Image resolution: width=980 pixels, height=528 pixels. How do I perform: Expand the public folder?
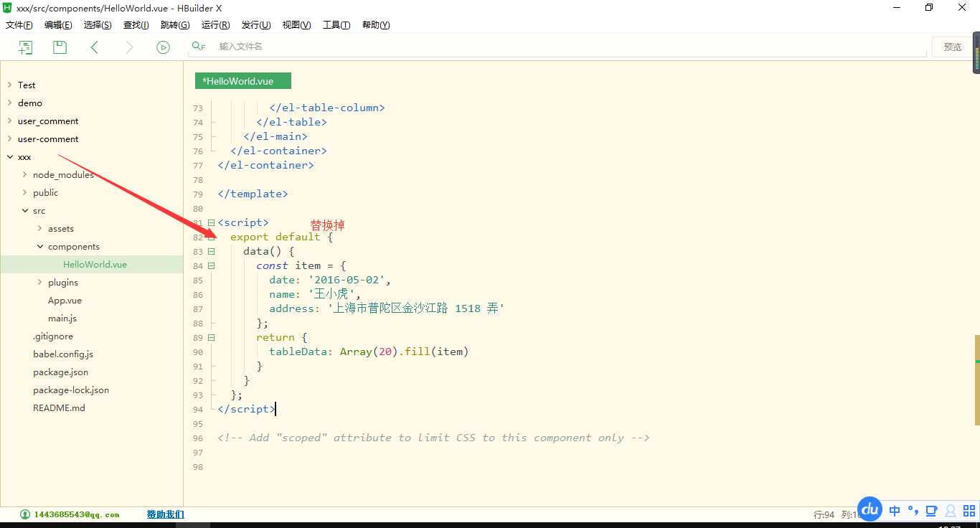pos(24,192)
